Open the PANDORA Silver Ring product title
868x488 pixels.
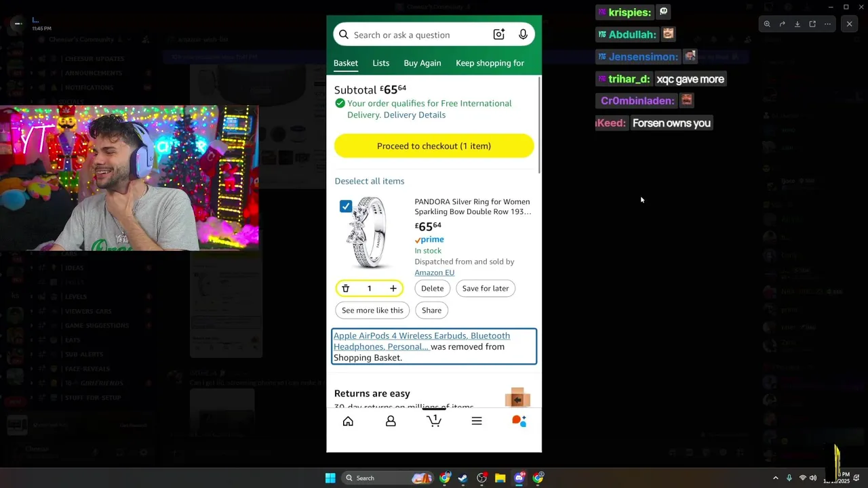473,207
